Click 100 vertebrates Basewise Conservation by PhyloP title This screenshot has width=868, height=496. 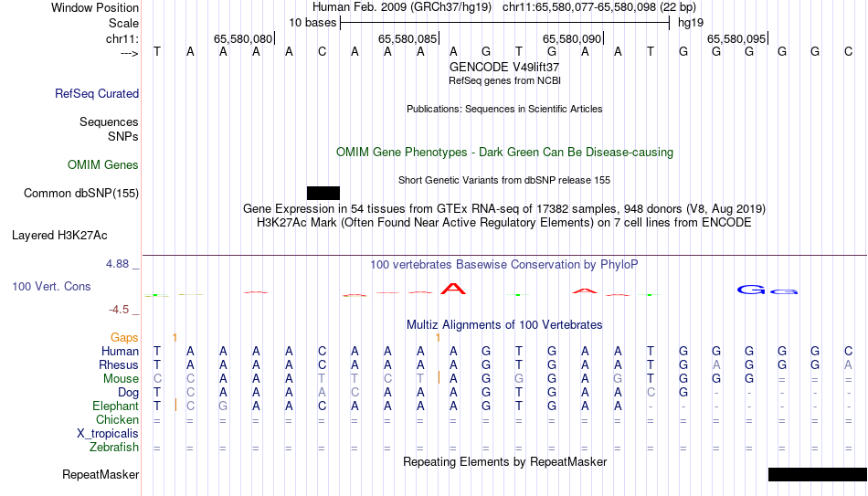click(x=504, y=265)
